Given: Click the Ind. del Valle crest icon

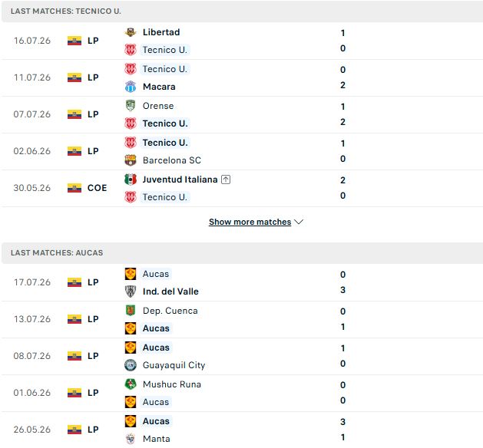Looking at the screenshot, I should 131,292.
